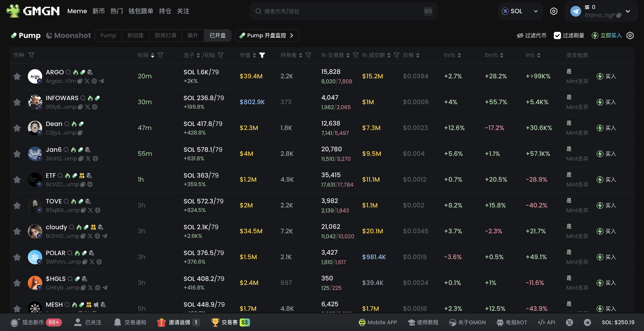The image size is (644, 331).
Task: Expand the account menu chevron
Action: [x=627, y=11]
